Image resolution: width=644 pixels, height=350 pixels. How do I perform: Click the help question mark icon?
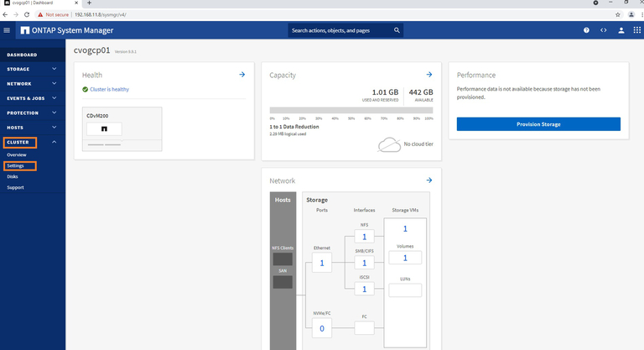pos(586,31)
